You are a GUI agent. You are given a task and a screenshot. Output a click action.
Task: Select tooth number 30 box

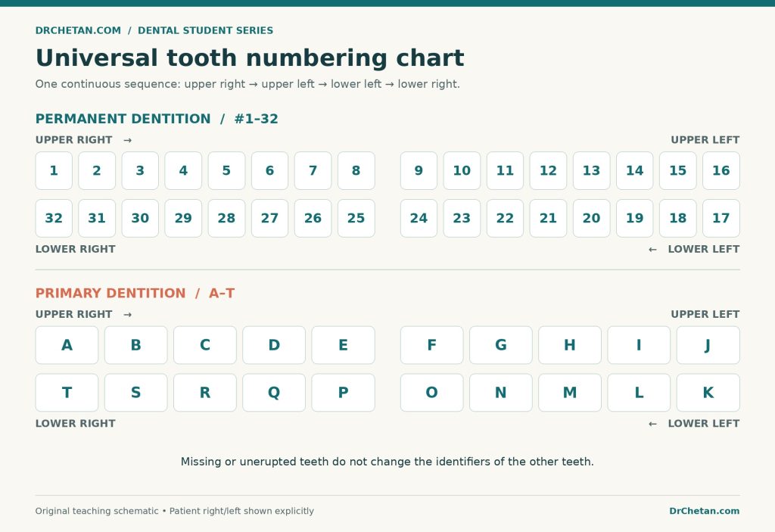pyautogui.click(x=140, y=218)
